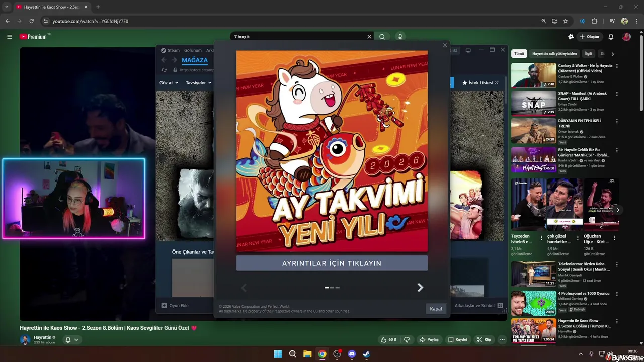Share the video with Paylaş
Image resolution: width=644 pixels, height=362 pixels.
(x=429, y=339)
